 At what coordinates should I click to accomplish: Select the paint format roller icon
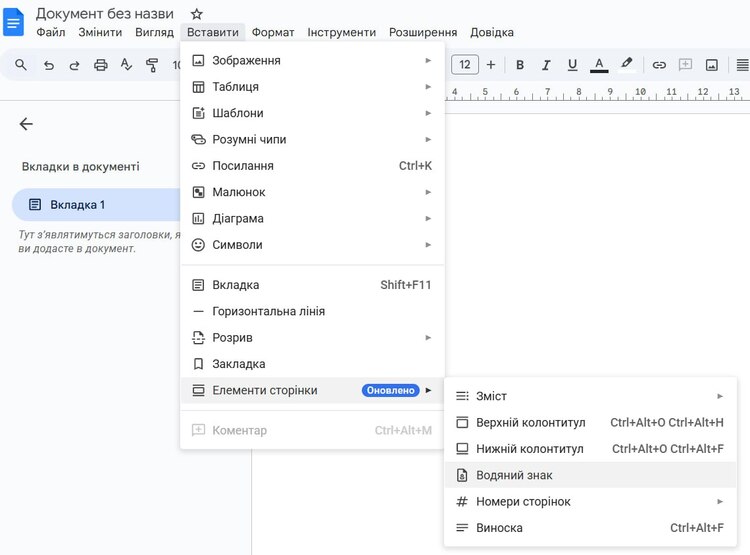[x=153, y=65]
